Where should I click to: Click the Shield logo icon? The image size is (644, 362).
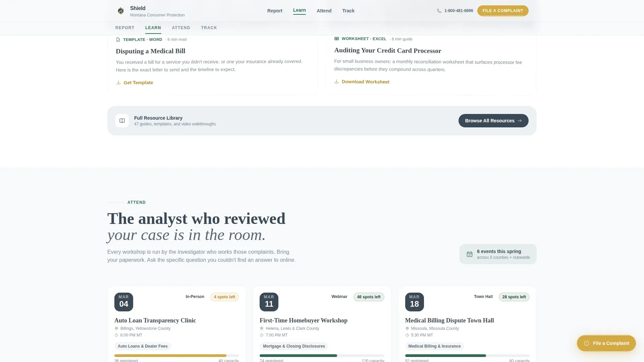click(x=121, y=11)
